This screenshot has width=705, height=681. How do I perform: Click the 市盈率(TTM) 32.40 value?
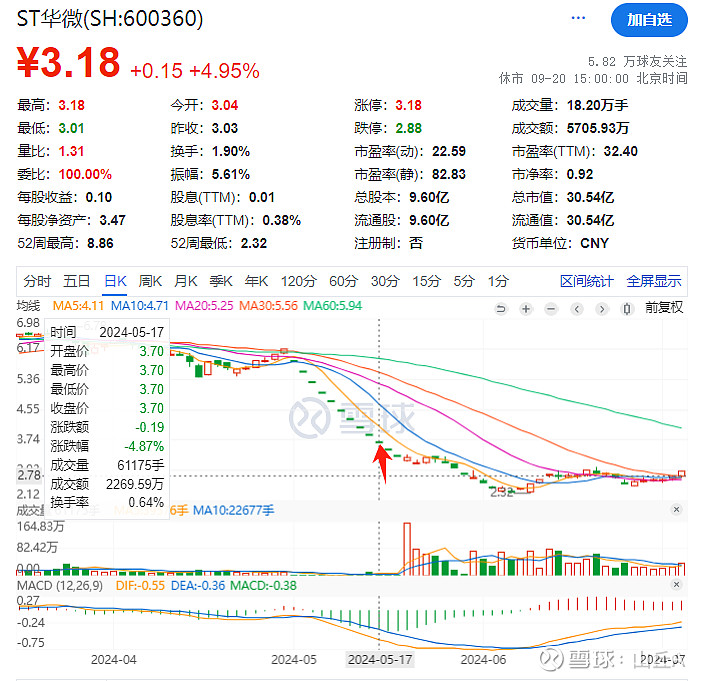pyautogui.click(x=620, y=151)
